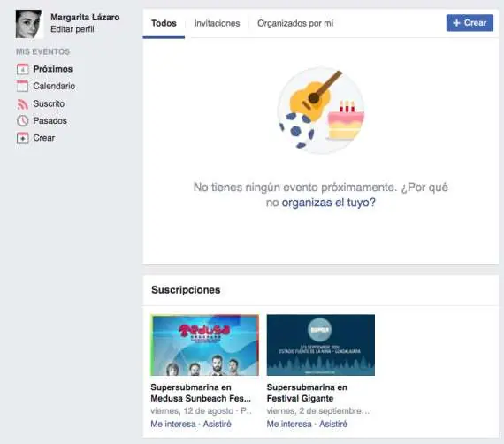Click the Próximos calendar icon
Viewport: 504px width, 444px height.
tap(22, 69)
